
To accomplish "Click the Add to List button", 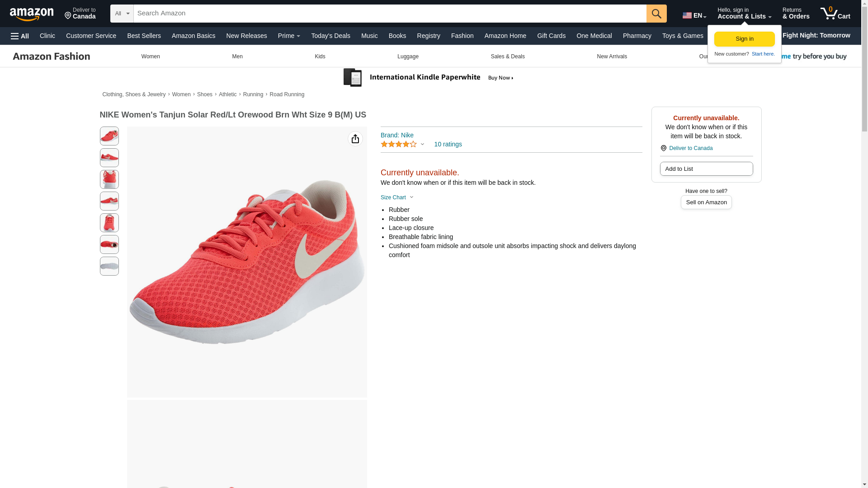I will [x=706, y=169].
